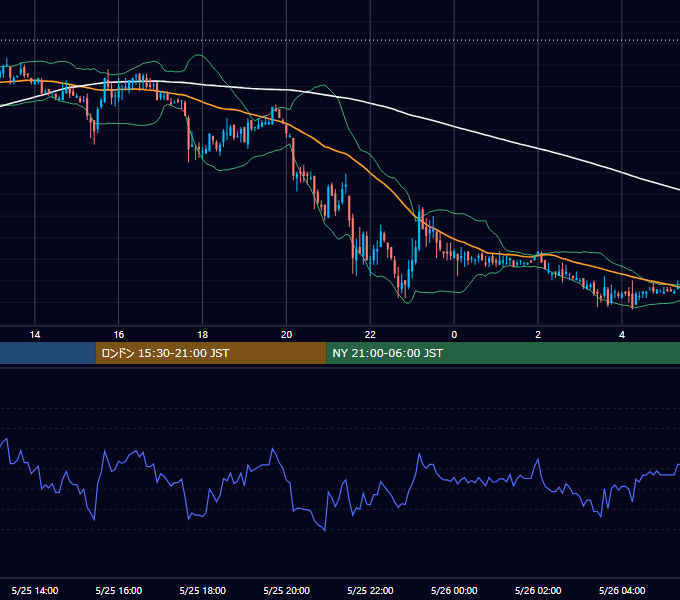Click the 0 hour axis label
The height and width of the screenshot is (600, 680).
[454, 335]
